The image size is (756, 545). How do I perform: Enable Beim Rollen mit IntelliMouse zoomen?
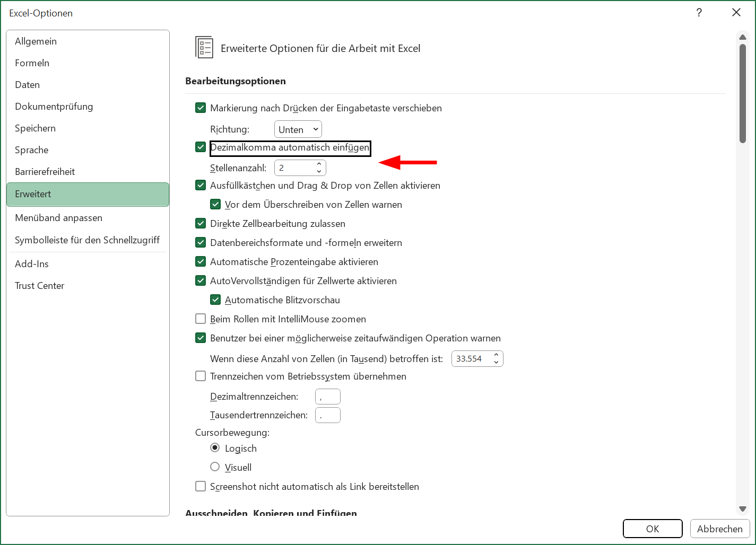(201, 319)
